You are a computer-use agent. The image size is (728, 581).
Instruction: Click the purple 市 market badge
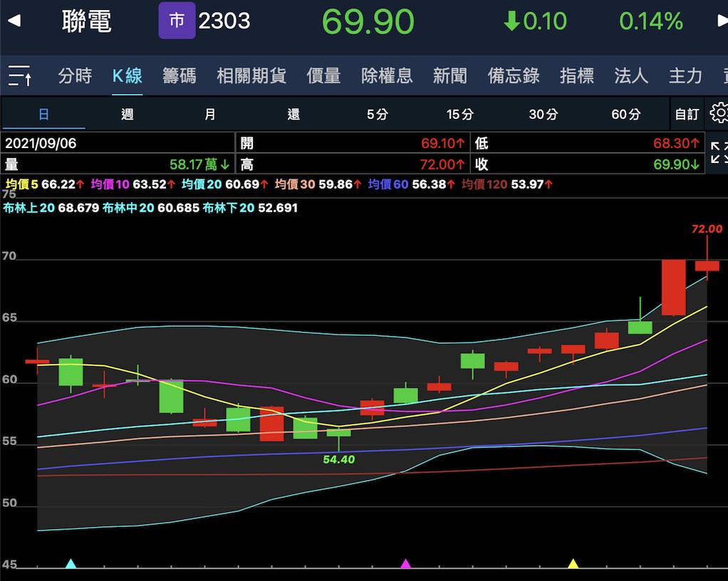[x=177, y=21]
